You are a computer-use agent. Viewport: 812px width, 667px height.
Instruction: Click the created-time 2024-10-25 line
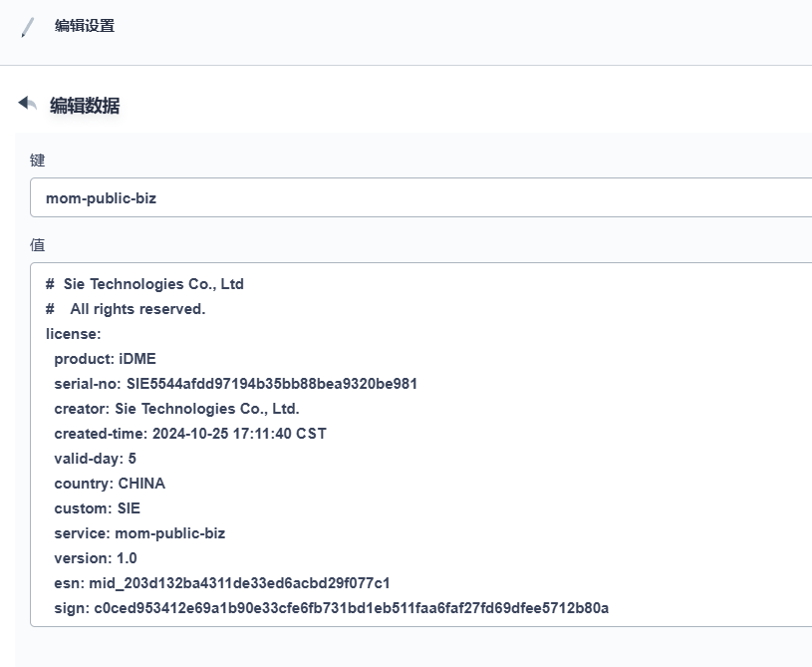coord(190,434)
